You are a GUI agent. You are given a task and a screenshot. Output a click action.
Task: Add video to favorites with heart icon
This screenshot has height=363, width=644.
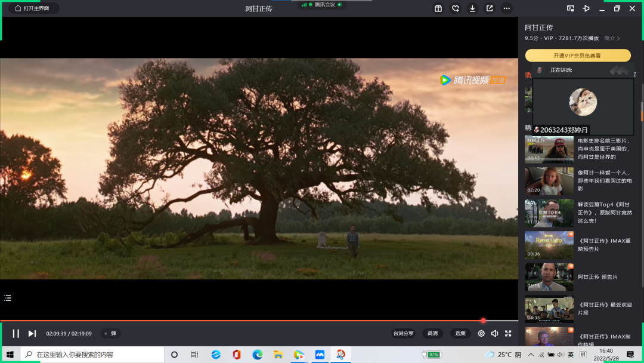tap(456, 8)
